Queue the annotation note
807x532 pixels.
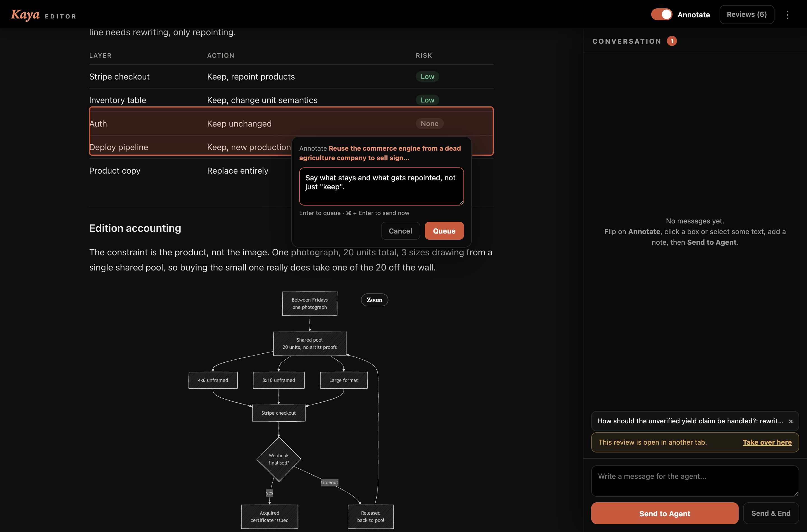444,231
